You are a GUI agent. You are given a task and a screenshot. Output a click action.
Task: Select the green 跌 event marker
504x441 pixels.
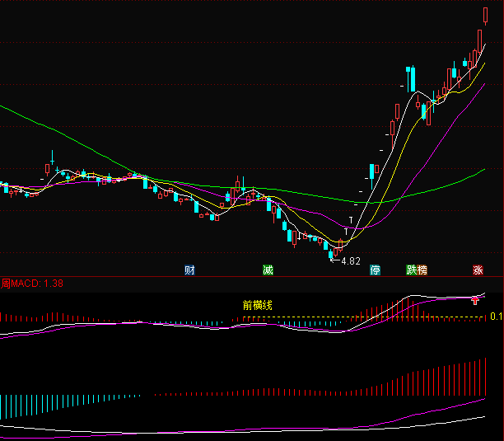[x=412, y=270]
